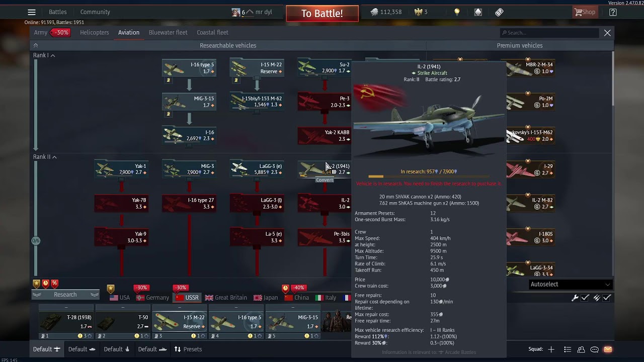
Task: Select the LaGG-3 (e) vehicle card
Action: [257, 169]
